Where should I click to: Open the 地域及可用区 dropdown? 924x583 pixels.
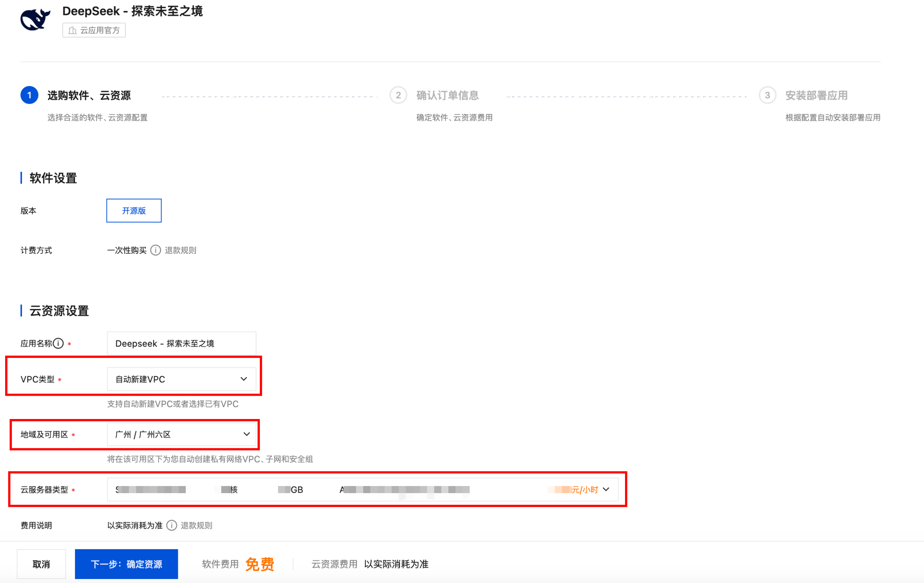coord(181,434)
